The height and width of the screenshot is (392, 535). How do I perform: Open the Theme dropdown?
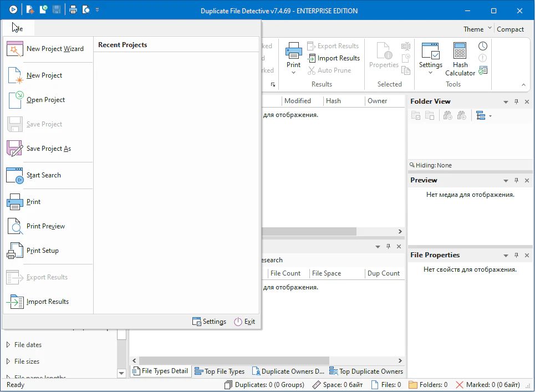point(477,29)
